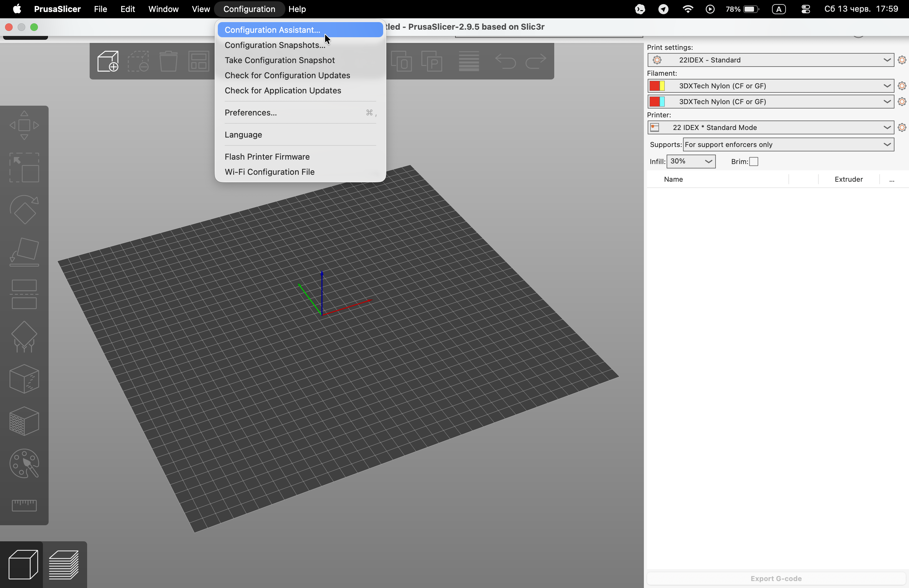Open the File menu

click(x=100, y=9)
